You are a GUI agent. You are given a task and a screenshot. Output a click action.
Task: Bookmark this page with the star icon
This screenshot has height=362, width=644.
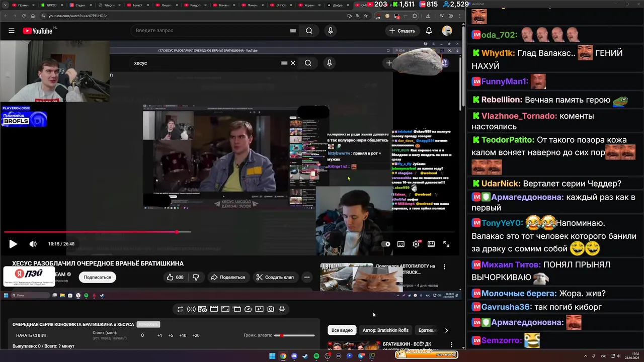pyautogui.click(x=365, y=16)
